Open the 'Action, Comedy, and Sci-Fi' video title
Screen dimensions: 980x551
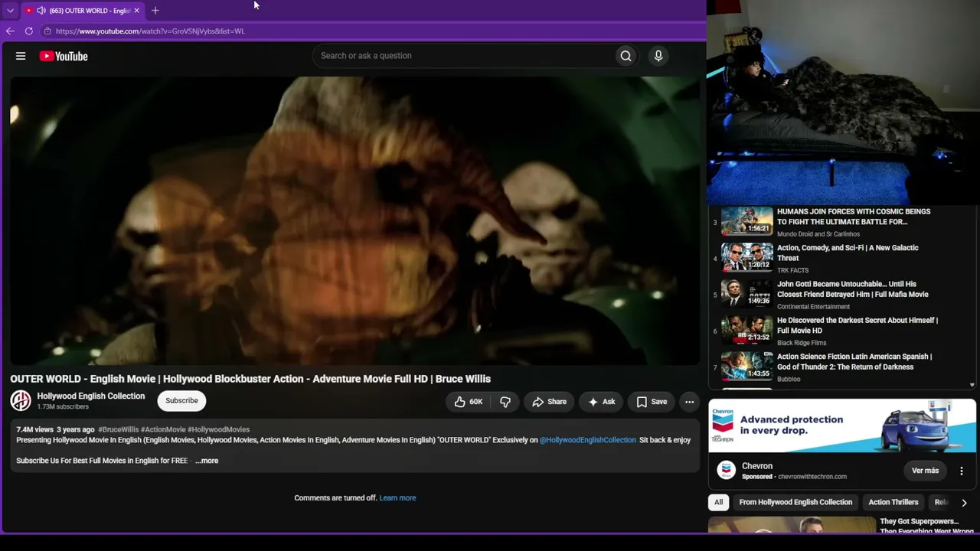click(x=848, y=253)
